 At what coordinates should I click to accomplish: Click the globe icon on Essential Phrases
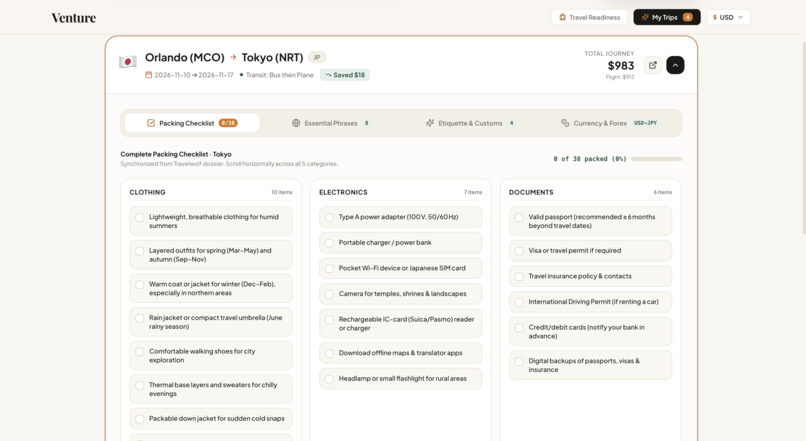[x=296, y=123]
